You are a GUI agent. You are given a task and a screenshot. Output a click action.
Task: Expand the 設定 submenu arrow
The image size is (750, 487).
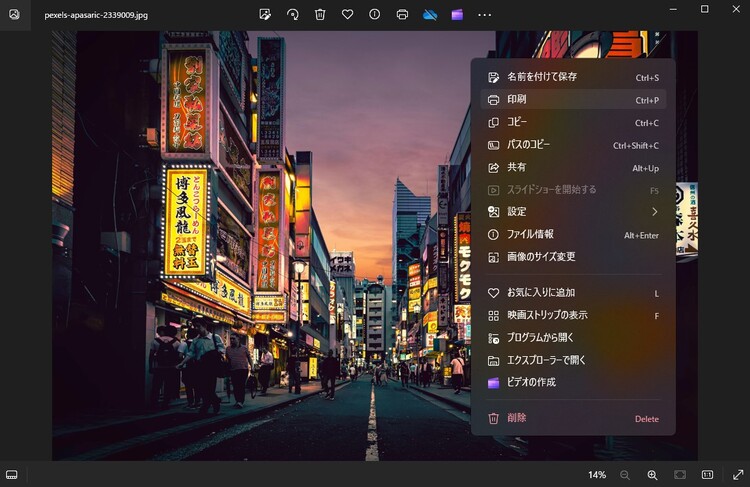654,211
